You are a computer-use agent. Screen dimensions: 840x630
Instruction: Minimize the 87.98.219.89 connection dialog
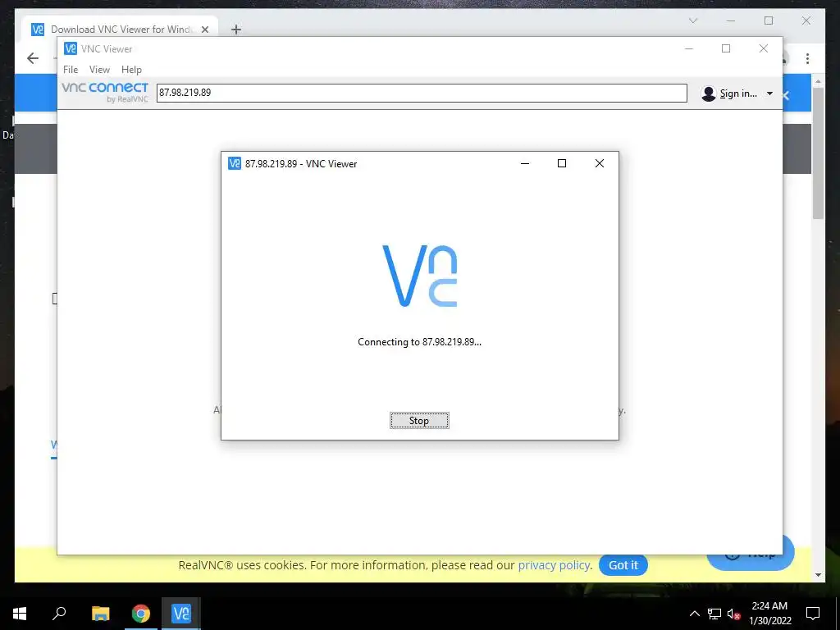525,163
